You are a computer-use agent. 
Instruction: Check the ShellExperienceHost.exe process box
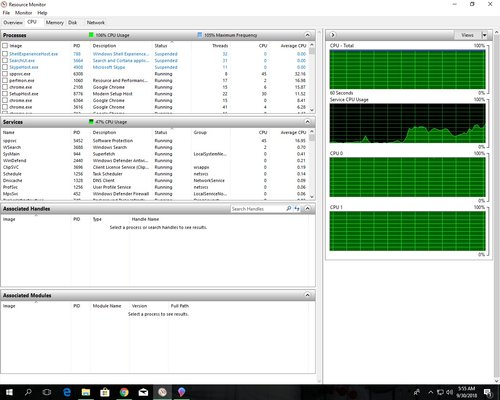click(x=5, y=54)
